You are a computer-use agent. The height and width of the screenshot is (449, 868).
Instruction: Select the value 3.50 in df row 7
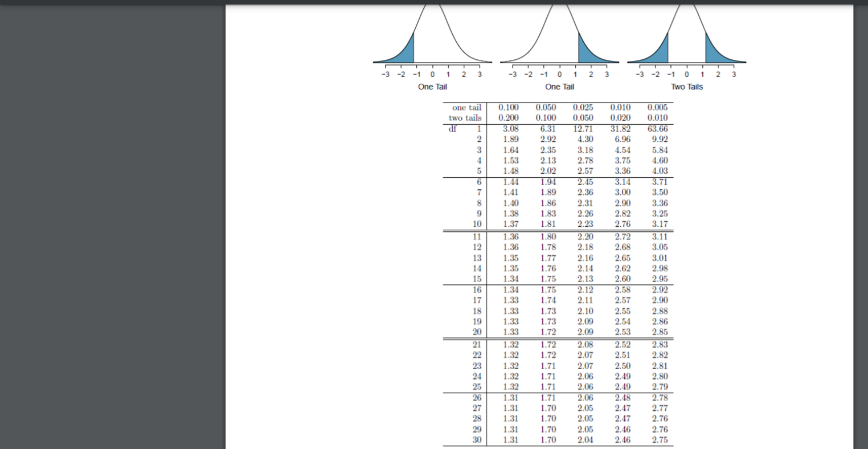(660, 193)
